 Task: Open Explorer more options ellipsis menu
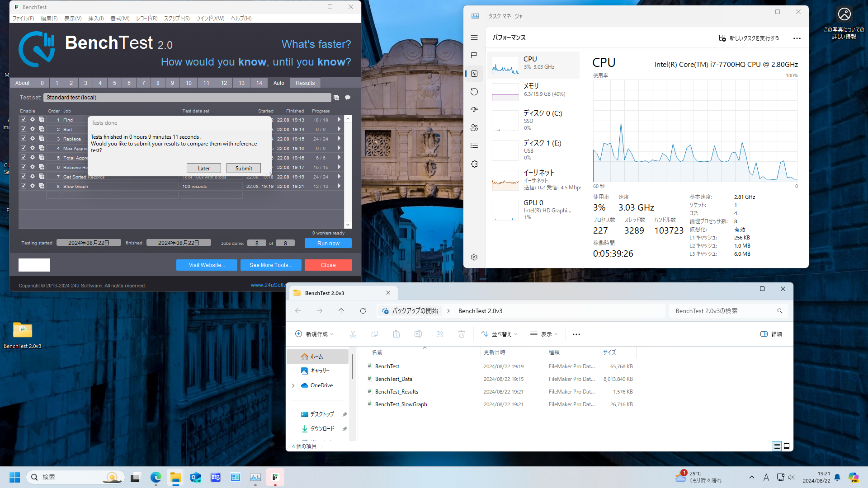coord(576,334)
